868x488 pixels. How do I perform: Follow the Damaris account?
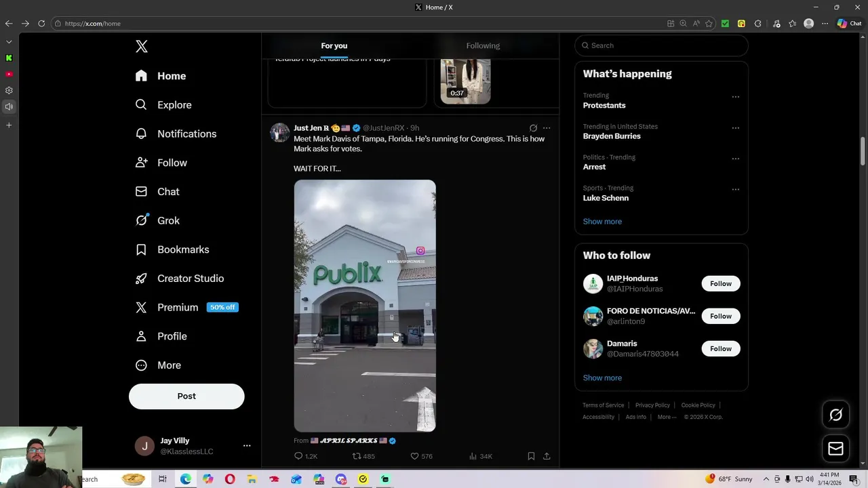pyautogui.click(x=721, y=348)
